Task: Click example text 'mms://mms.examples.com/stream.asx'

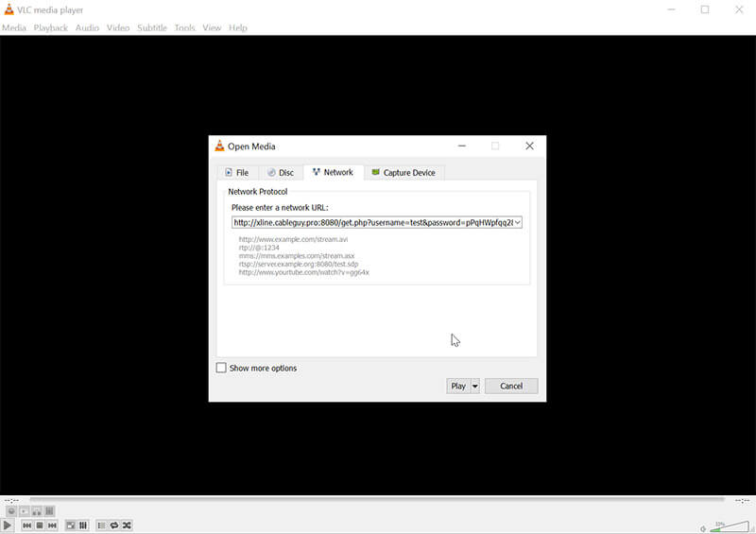Action: [x=297, y=256]
